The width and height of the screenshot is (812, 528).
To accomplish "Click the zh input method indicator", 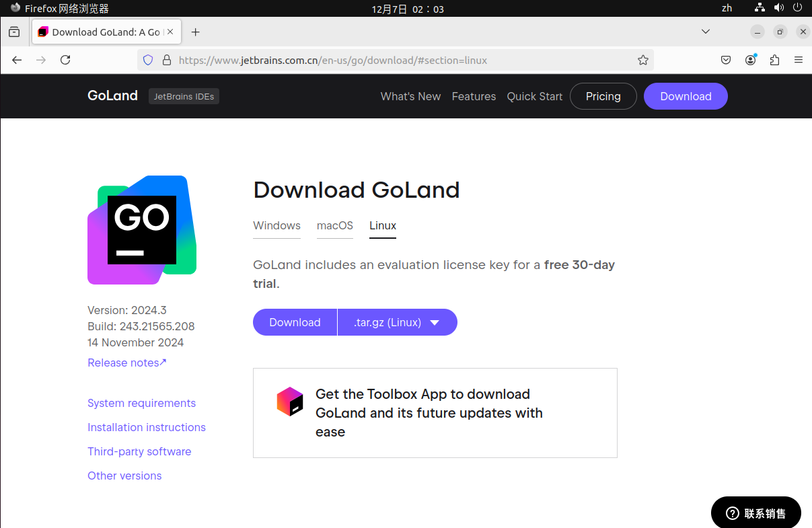I will (x=727, y=8).
